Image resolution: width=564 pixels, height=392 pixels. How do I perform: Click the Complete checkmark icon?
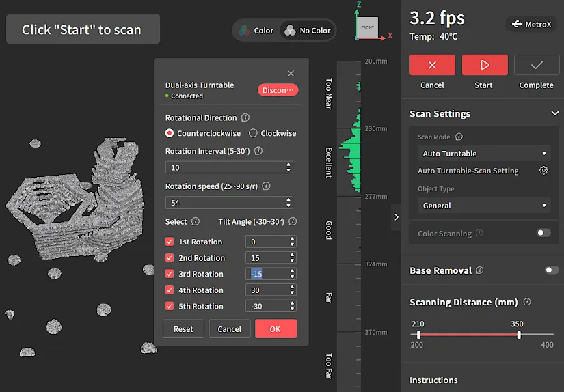(x=537, y=65)
